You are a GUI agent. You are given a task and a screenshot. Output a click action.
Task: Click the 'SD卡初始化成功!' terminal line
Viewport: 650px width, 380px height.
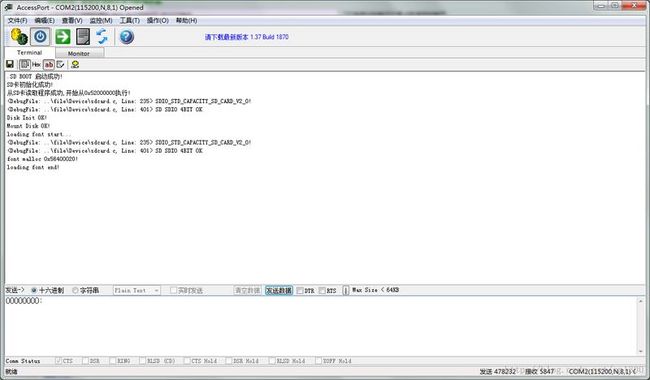pos(30,85)
